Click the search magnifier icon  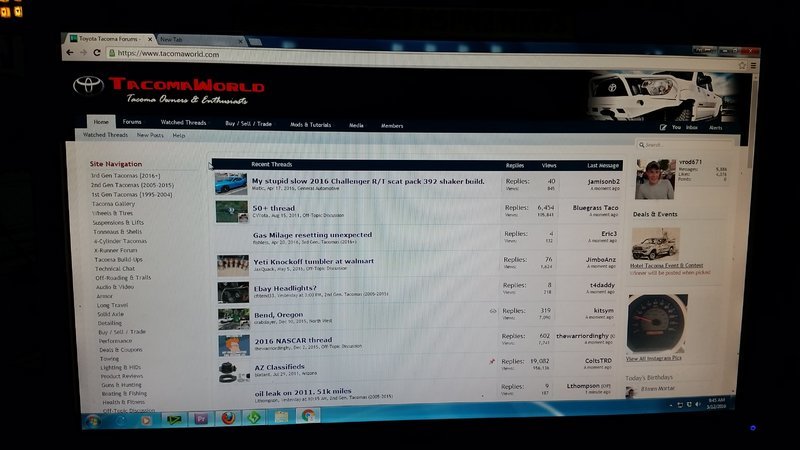coord(641,145)
